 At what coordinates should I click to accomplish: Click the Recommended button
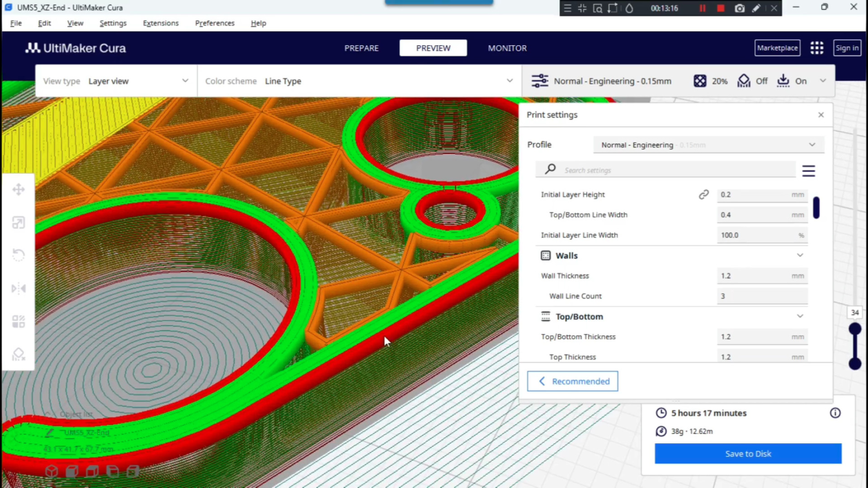pyautogui.click(x=572, y=381)
